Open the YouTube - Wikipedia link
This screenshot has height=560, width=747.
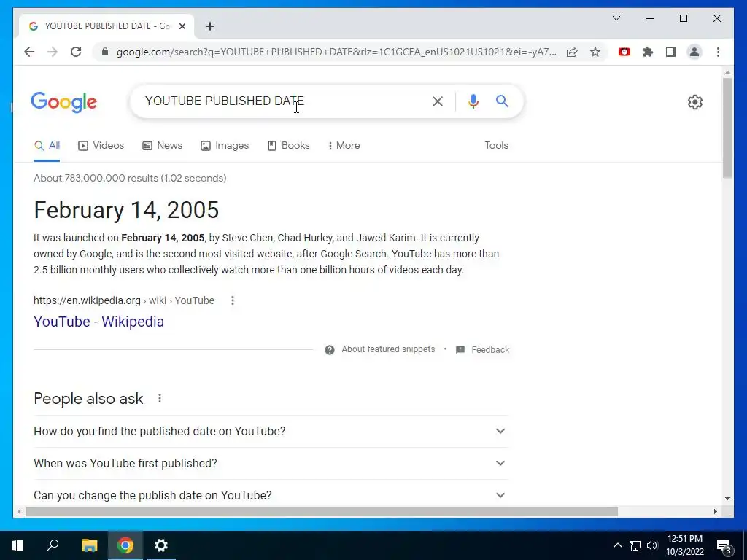coord(98,322)
